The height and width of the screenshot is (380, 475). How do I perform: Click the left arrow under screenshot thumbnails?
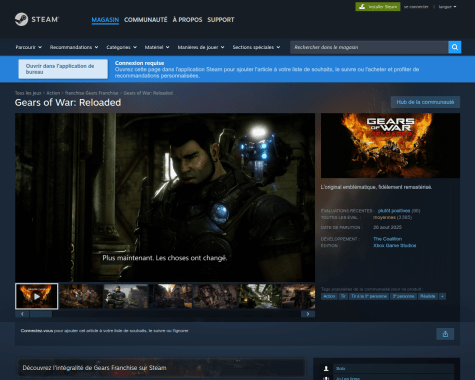pos(22,314)
